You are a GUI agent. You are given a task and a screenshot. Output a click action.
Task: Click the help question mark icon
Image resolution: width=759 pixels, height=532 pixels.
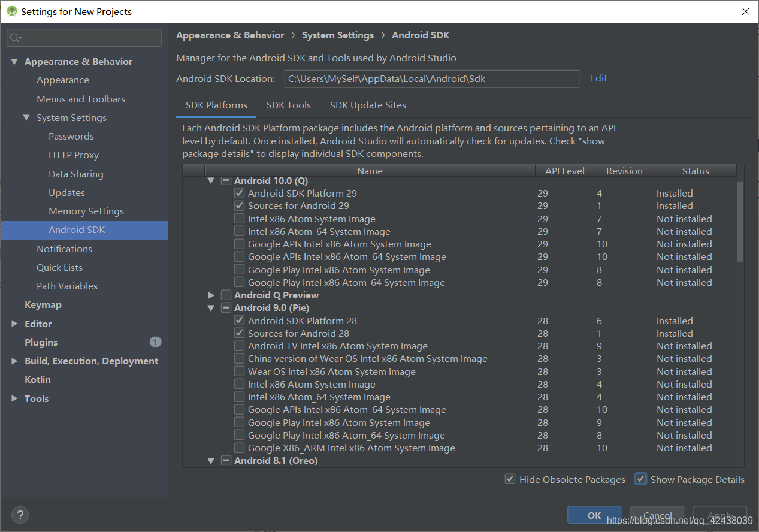click(x=20, y=515)
